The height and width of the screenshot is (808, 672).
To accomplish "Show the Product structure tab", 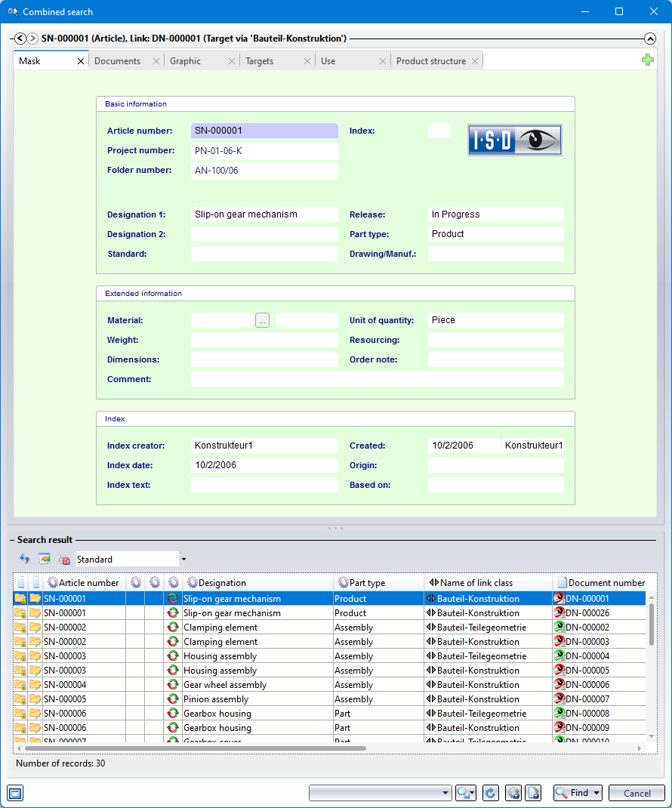I will pyautogui.click(x=431, y=61).
